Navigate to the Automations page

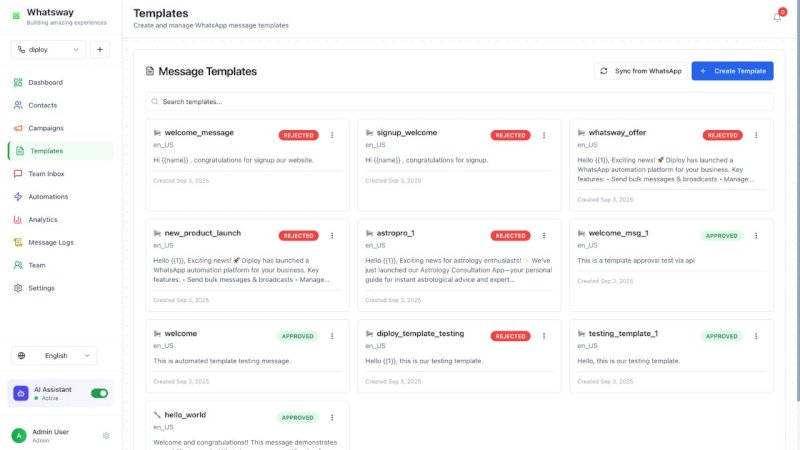(x=48, y=196)
